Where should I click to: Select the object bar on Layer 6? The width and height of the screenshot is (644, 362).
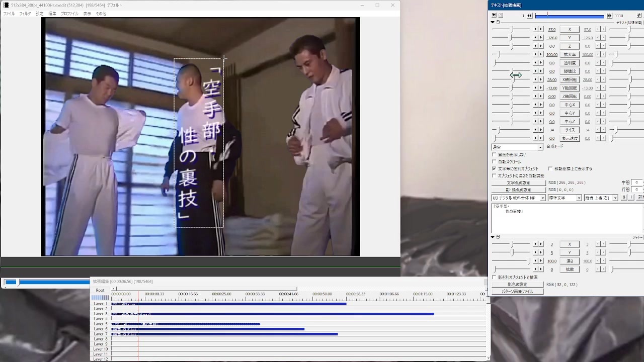tap(208, 329)
